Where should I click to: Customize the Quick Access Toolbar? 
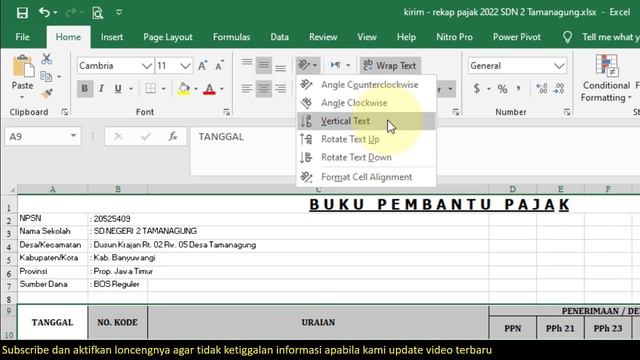(119, 13)
